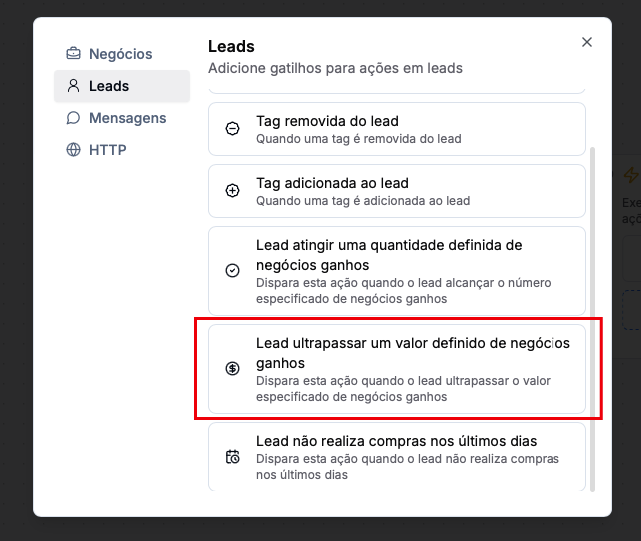Open the HTTP triggers tab

pos(107,150)
